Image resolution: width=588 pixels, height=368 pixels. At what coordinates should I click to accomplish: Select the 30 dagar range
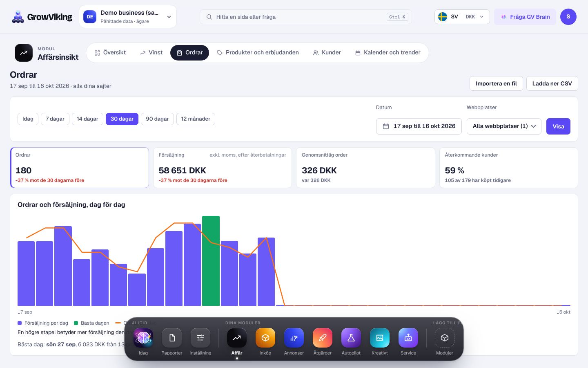click(x=122, y=119)
